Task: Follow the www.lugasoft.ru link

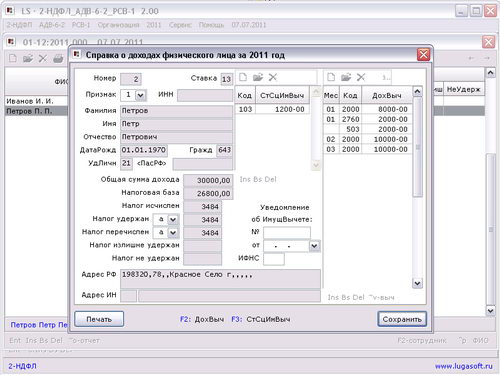Action: [464, 366]
